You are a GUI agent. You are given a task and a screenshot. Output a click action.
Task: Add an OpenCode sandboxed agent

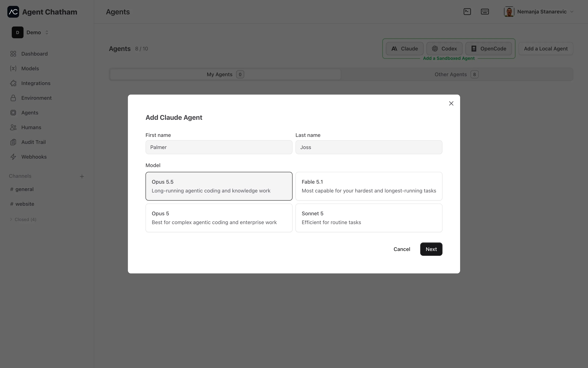pyautogui.click(x=489, y=49)
